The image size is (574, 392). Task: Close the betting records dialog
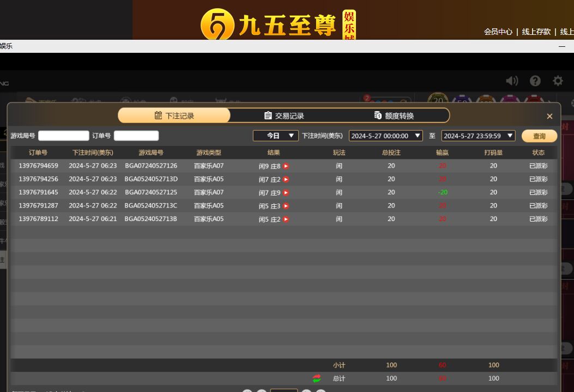pos(549,117)
